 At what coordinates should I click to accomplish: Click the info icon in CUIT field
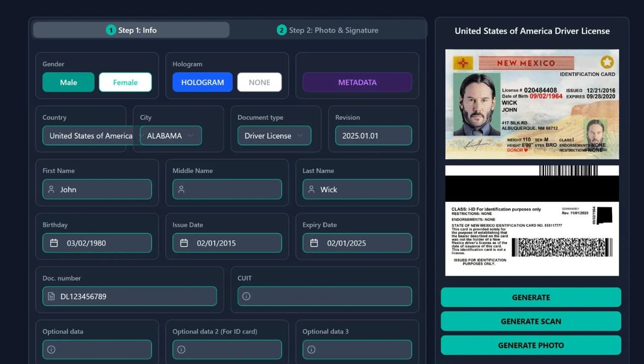pos(246,296)
